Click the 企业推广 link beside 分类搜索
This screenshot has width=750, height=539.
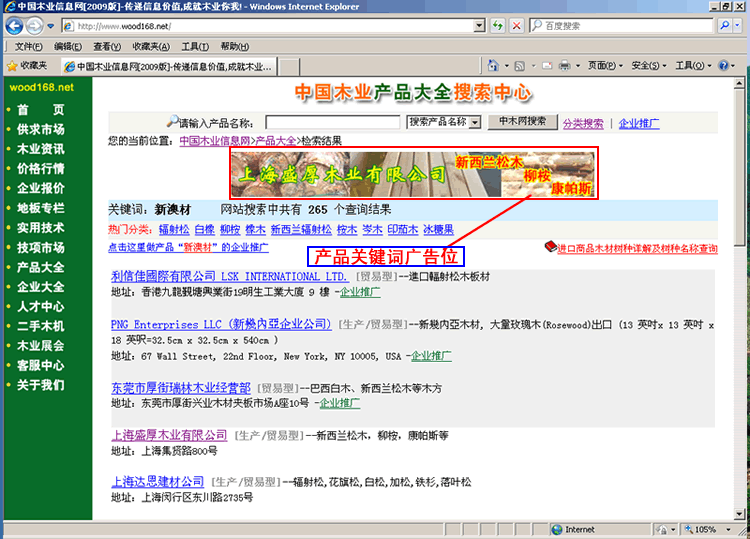coord(639,123)
